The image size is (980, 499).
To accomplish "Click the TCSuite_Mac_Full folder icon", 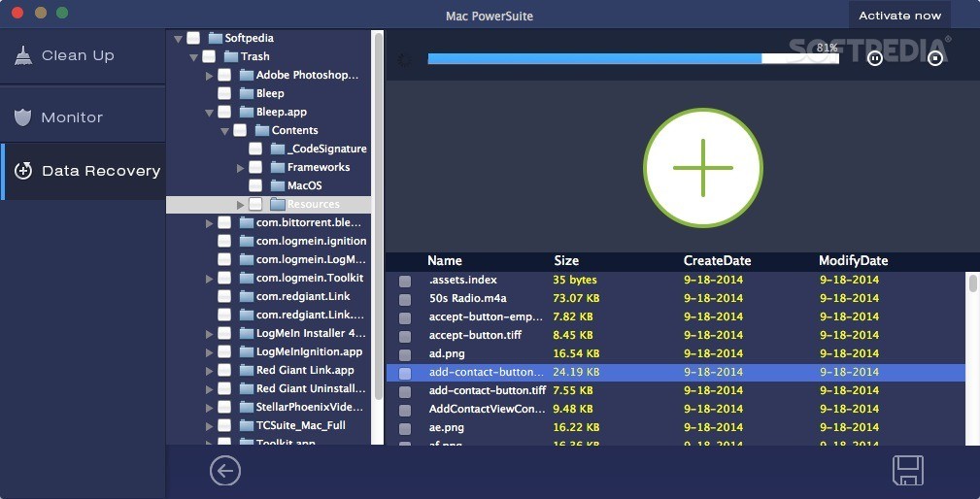I will 247,425.
